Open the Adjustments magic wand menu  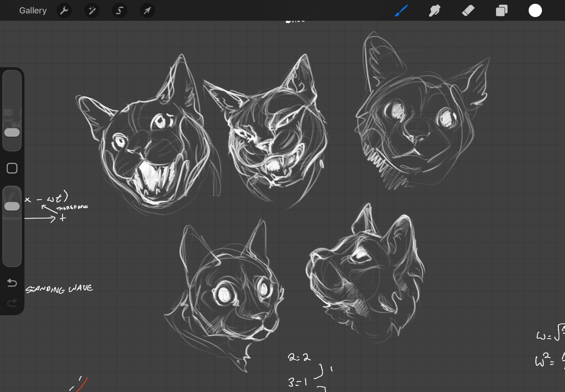click(92, 11)
